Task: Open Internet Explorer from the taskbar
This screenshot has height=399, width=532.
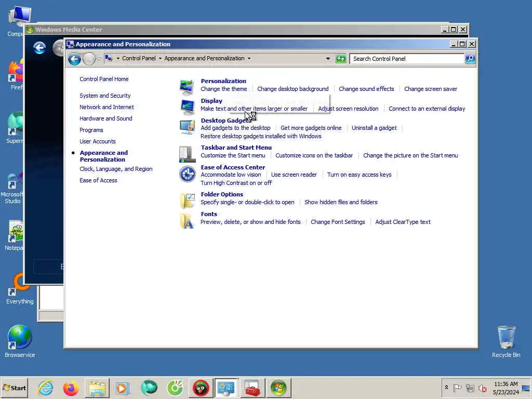Action: click(x=46, y=388)
